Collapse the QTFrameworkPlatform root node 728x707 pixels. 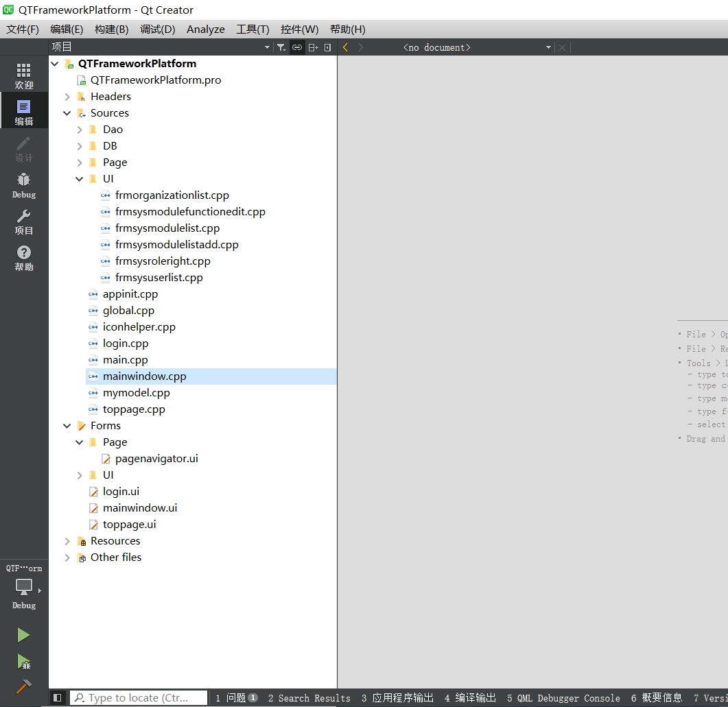(55, 64)
